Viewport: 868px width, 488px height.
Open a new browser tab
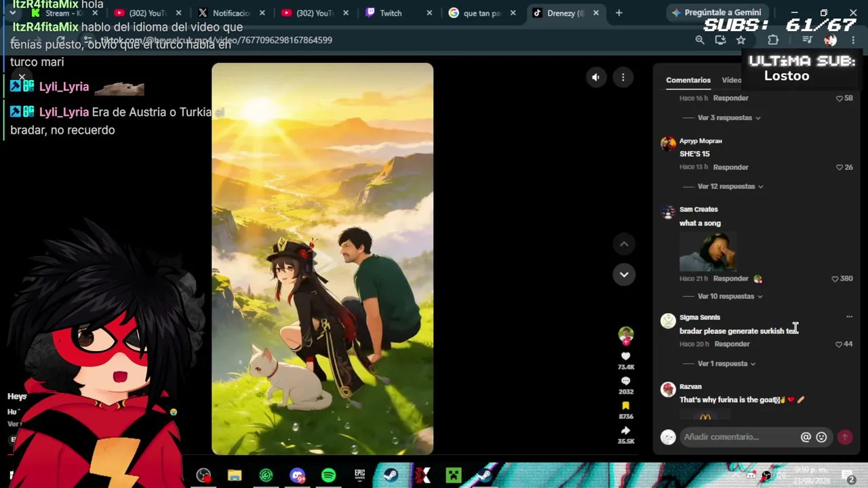618,13
